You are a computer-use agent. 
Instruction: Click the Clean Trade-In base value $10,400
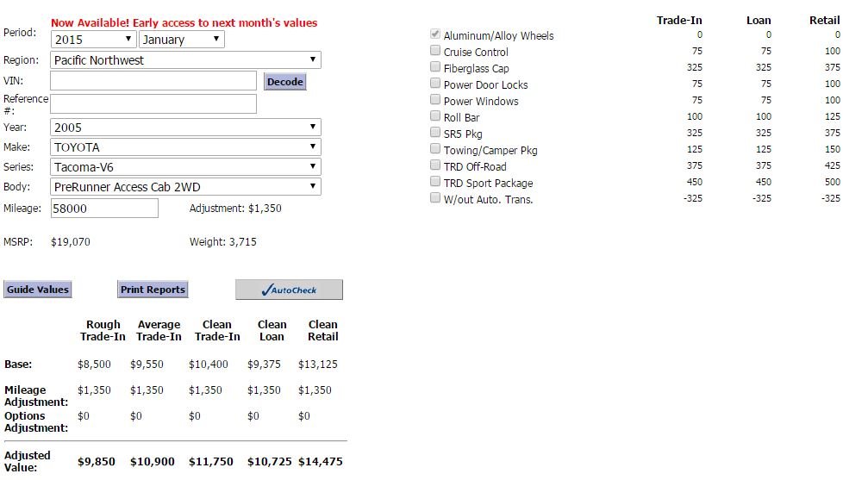click(208, 365)
